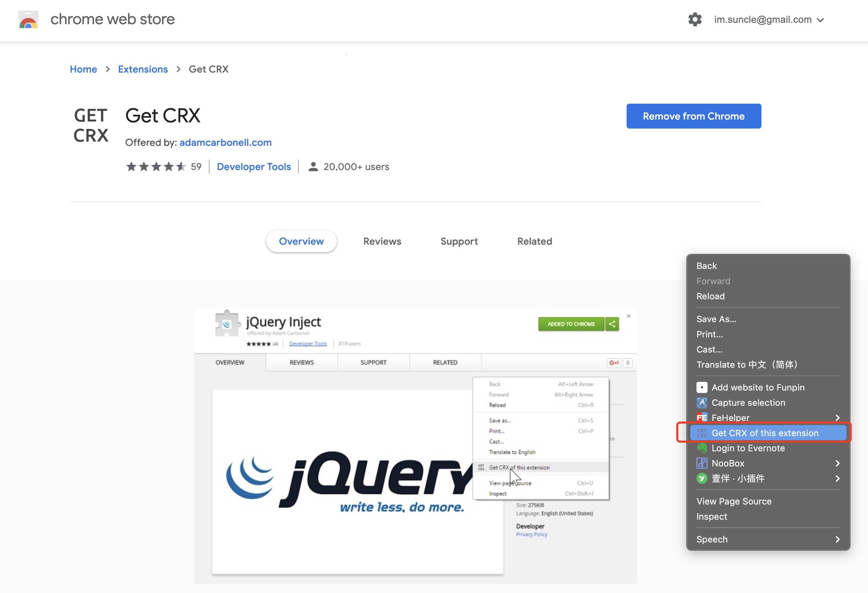
Task: Expand the FeHelper submenu arrow
Action: 838,417
